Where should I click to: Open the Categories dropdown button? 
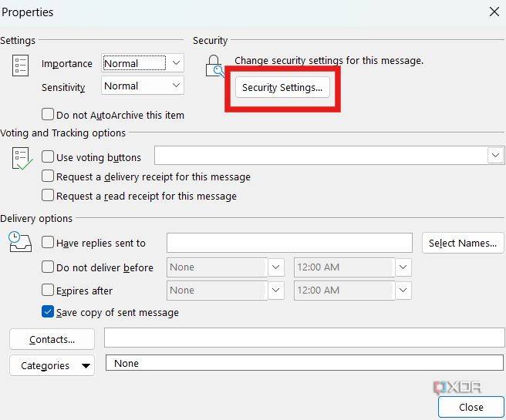coord(52,365)
